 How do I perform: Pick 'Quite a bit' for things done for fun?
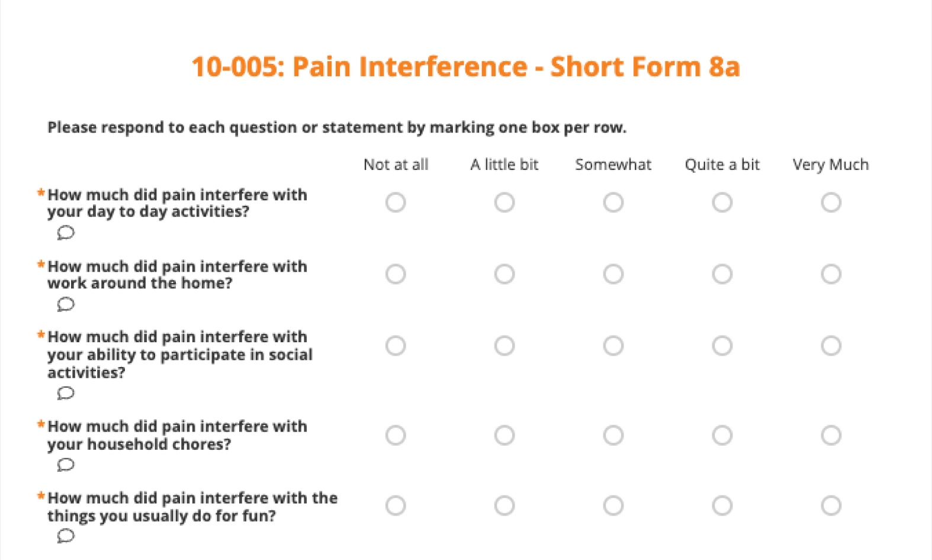722,506
